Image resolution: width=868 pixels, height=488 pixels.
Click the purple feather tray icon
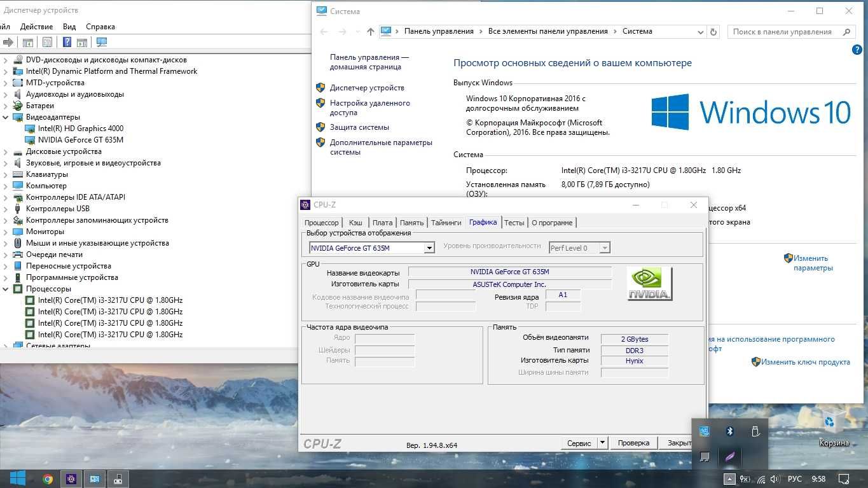point(730,456)
